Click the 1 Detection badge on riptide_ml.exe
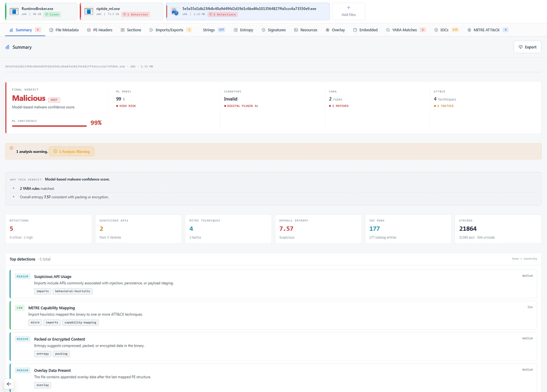Screen dimensions: 547x392 tap(136, 14)
